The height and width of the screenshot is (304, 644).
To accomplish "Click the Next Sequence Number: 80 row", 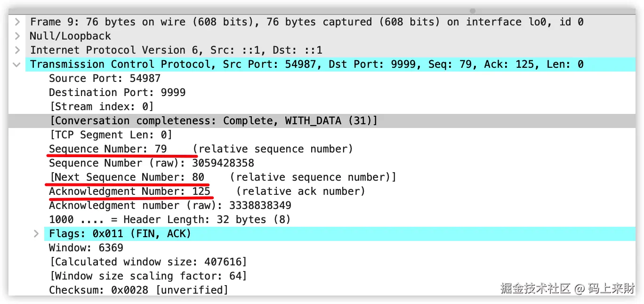I will pyautogui.click(x=127, y=177).
